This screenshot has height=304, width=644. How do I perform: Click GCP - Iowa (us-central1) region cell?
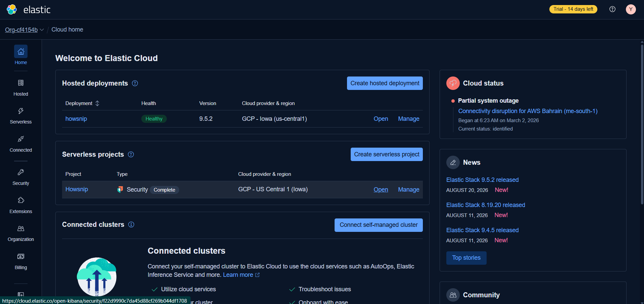coord(275,119)
